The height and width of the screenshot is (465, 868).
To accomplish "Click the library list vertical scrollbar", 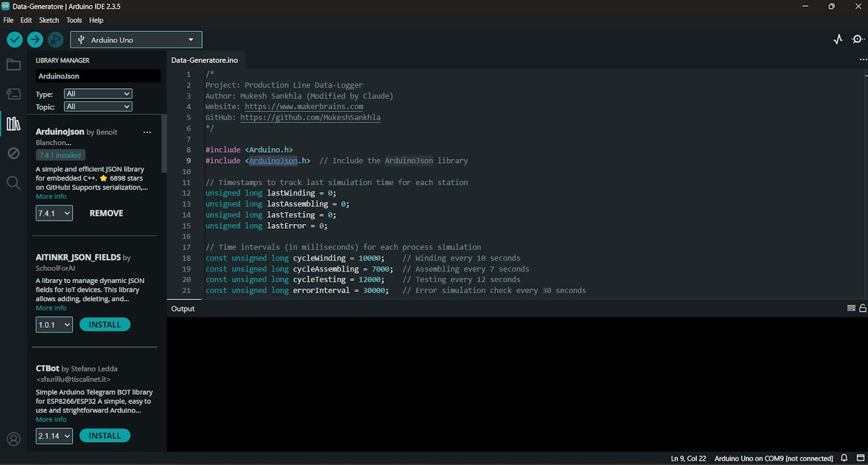I will 163,144.
